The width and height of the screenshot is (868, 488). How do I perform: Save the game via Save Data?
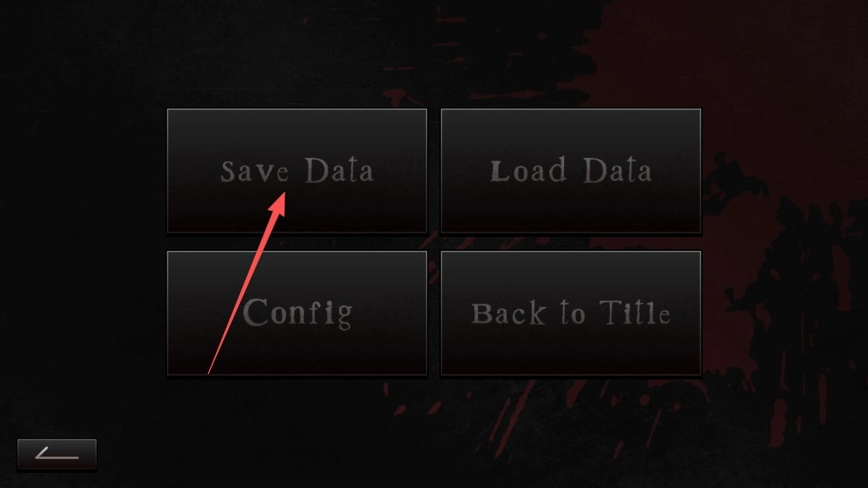(297, 170)
